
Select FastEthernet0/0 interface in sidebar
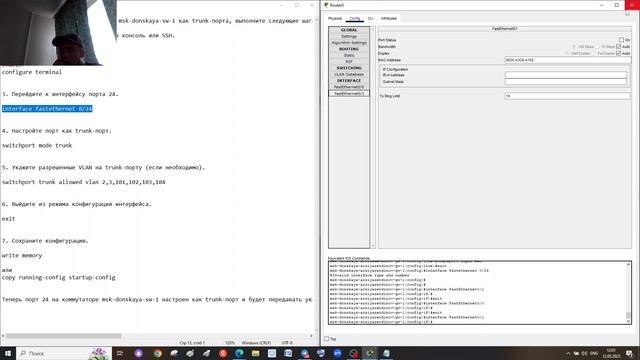(349, 87)
